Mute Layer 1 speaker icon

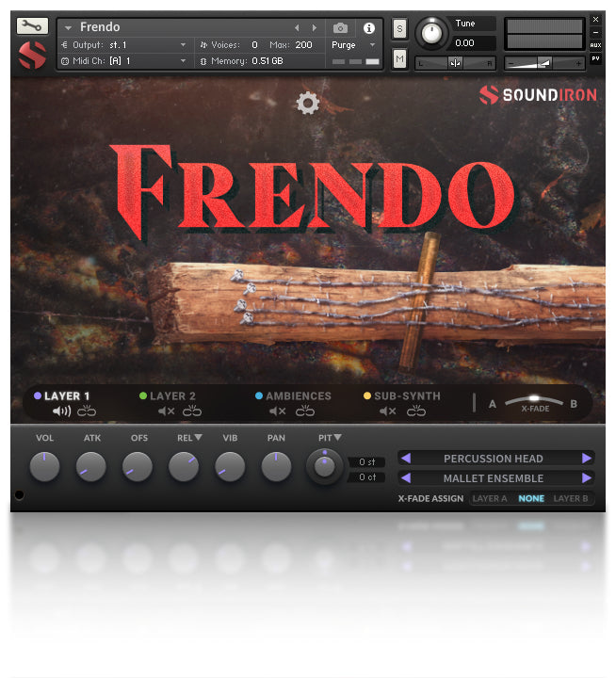pyautogui.click(x=61, y=412)
